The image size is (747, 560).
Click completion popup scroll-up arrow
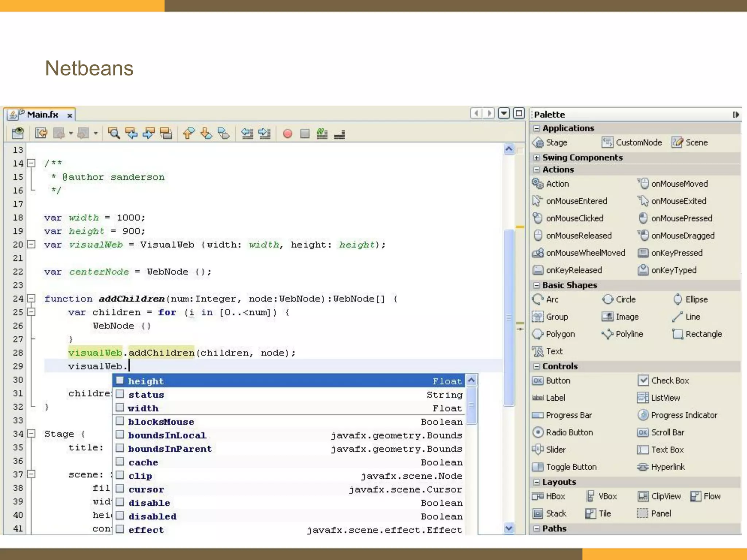click(x=471, y=380)
